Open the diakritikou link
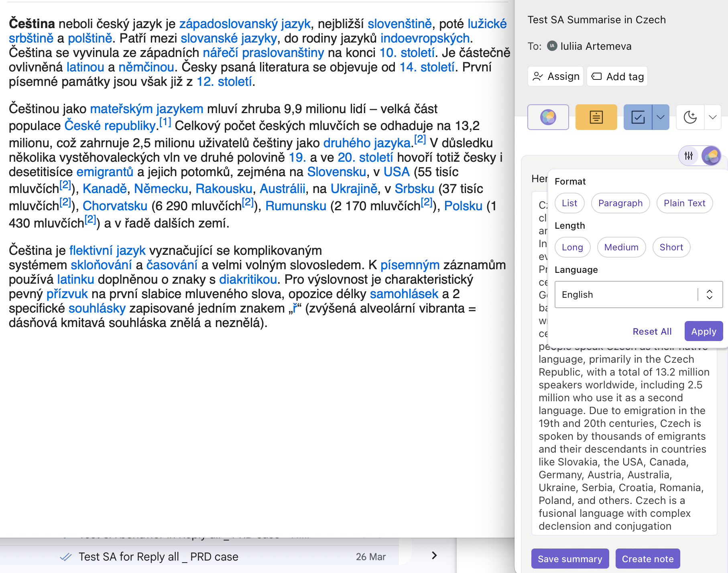 [x=248, y=279]
